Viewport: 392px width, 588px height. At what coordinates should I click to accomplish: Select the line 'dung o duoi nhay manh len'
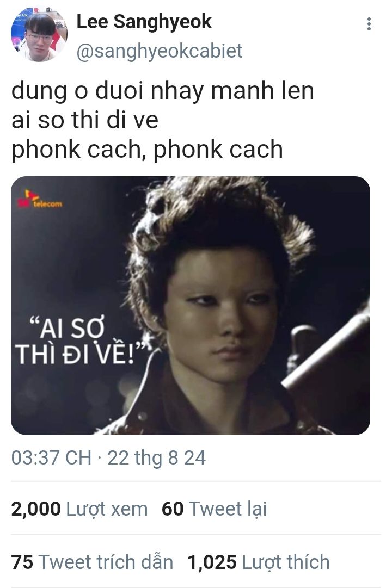point(163,91)
